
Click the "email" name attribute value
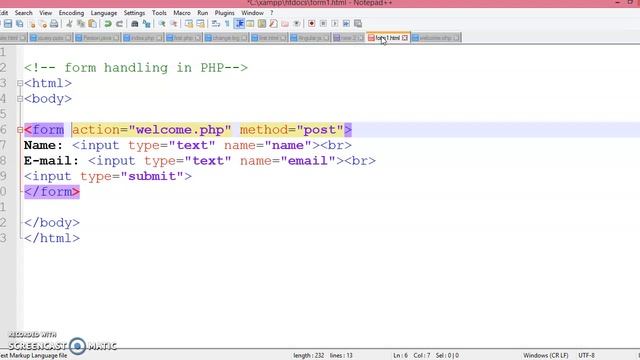click(x=308, y=161)
